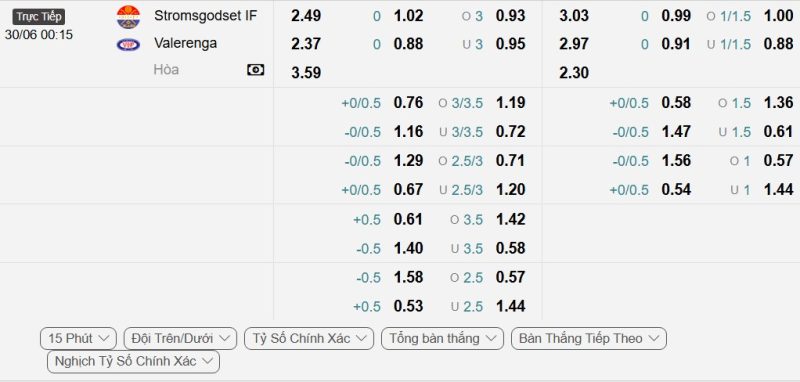This screenshot has height=382, width=800.
Task: Open the Đội Trên/Dưới dropdown
Action: click(181, 339)
